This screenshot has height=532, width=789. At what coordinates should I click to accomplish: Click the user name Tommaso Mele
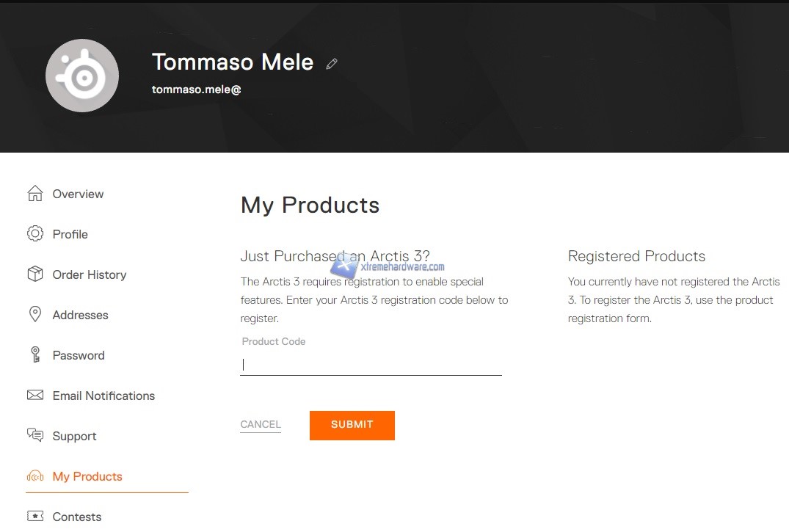pos(233,62)
